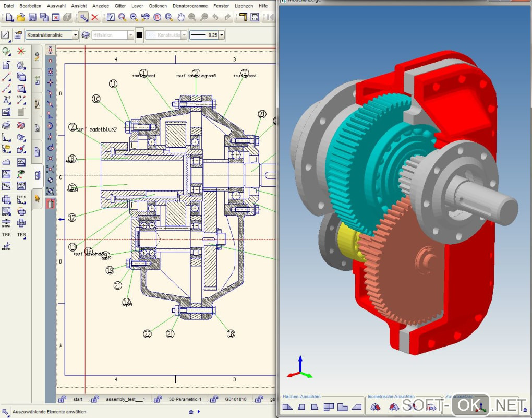Click the black line color swatch
Screen dimensions: 532x418
click(x=139, y=35)
